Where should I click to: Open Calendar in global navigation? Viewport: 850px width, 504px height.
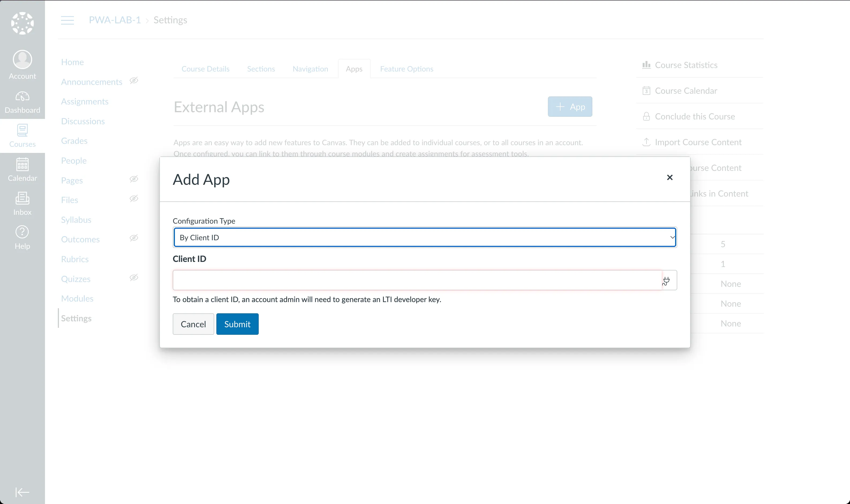click(x=22, y=170)
